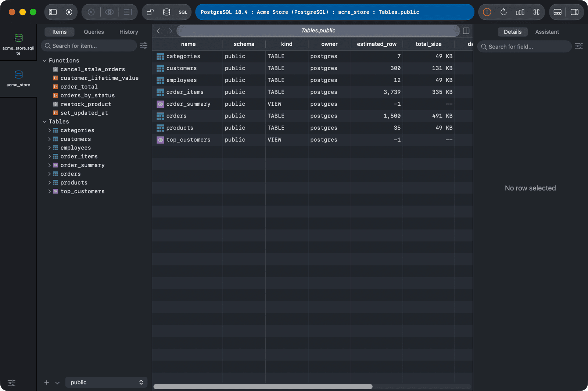
Task: Click the orange warning alert icon
Action: (487, 12)
